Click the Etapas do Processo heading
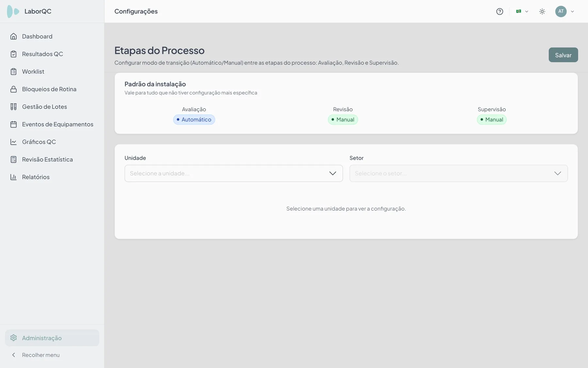The image size is (588, 368). [x=159, y=50]
